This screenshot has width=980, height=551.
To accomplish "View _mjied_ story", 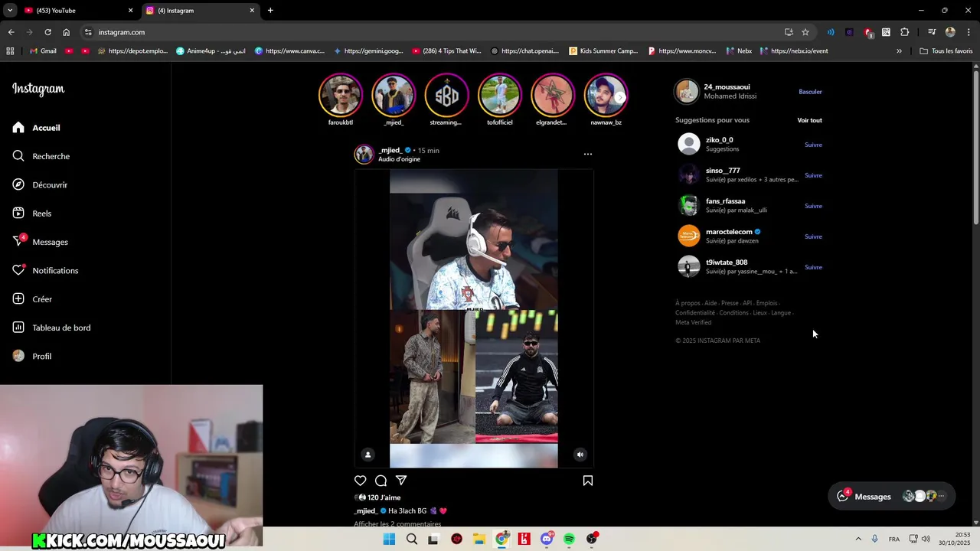I will (394, 95).
